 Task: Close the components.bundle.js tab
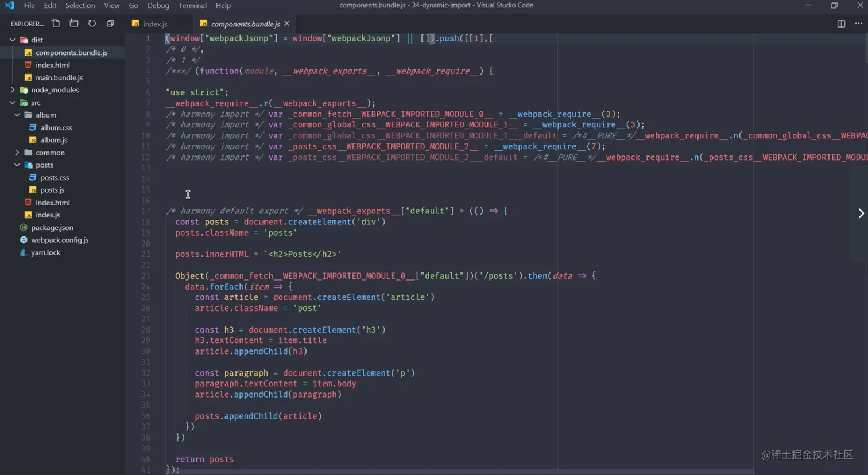coord(286,24)
